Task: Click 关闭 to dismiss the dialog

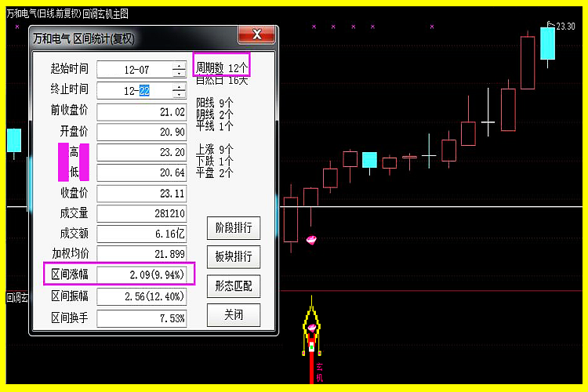Action: 233,314
